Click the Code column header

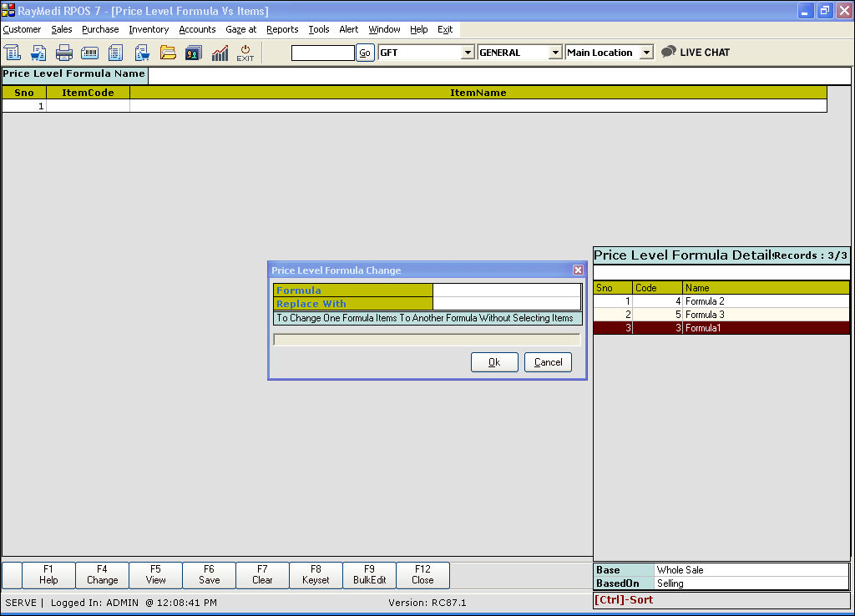[x=658, y=287]
